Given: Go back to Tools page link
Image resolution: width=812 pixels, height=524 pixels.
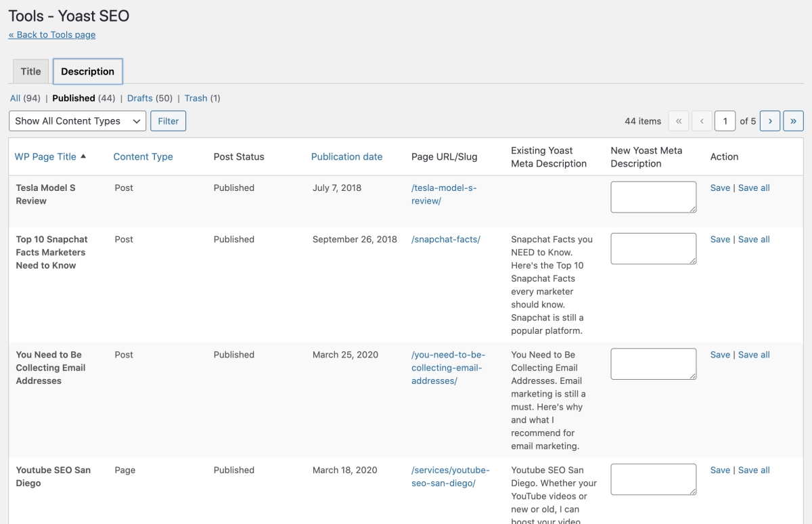Looking at the screenshot, I should (x=52, y=35).
